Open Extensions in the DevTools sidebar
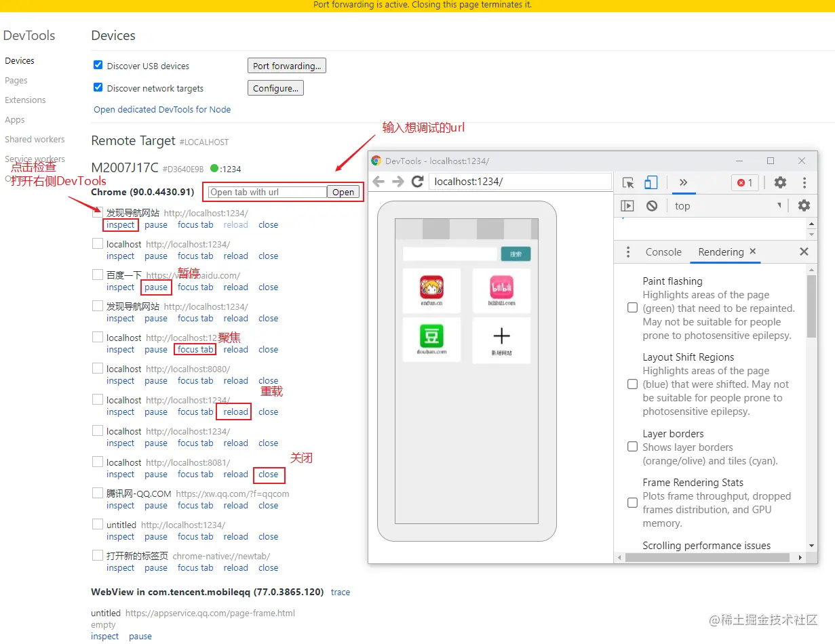835x644 pixels. coord(26,100)
